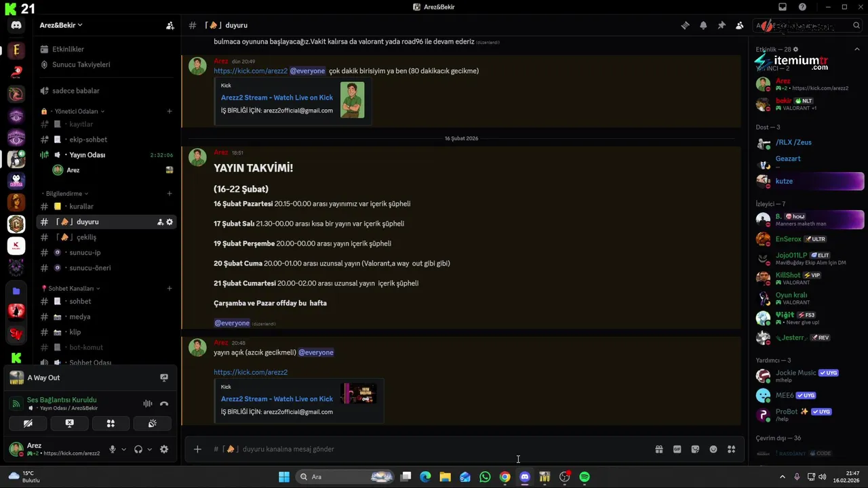Expand Arez&Bekir server name dropdown
This screenshot has width=868, height=488.
point(61,25)
